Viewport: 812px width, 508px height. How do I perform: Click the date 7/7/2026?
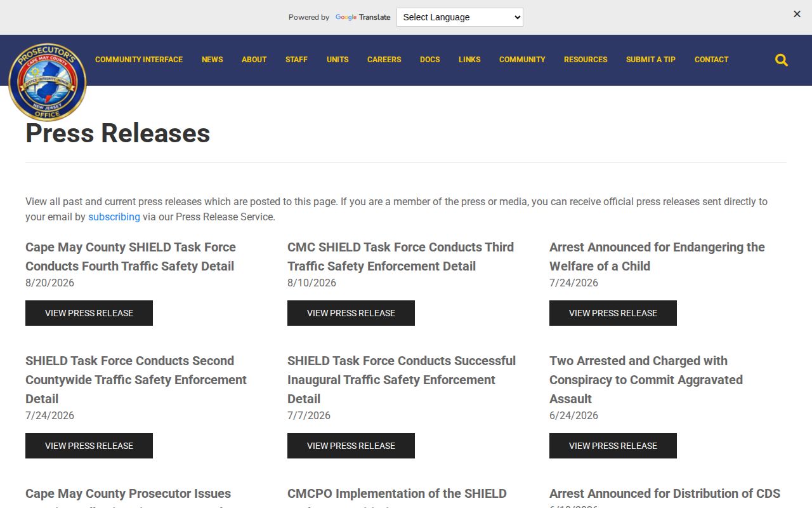tap(309, 415)
